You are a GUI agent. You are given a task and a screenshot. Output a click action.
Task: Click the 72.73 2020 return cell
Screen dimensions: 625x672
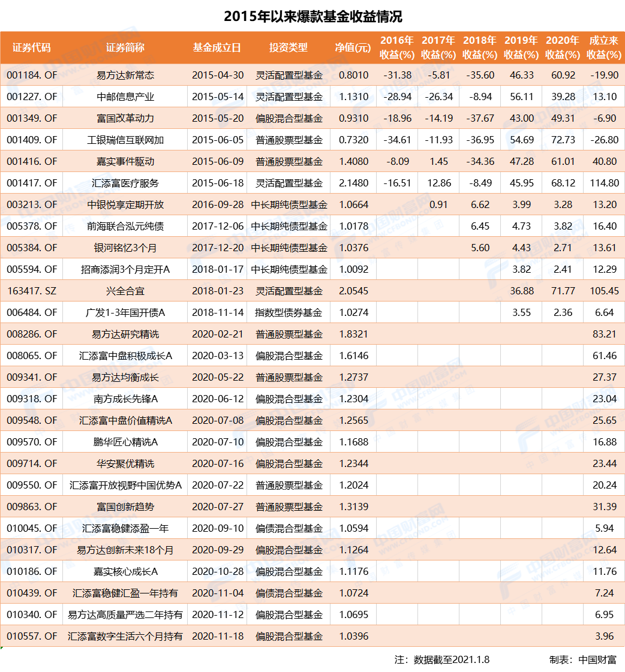563,140
